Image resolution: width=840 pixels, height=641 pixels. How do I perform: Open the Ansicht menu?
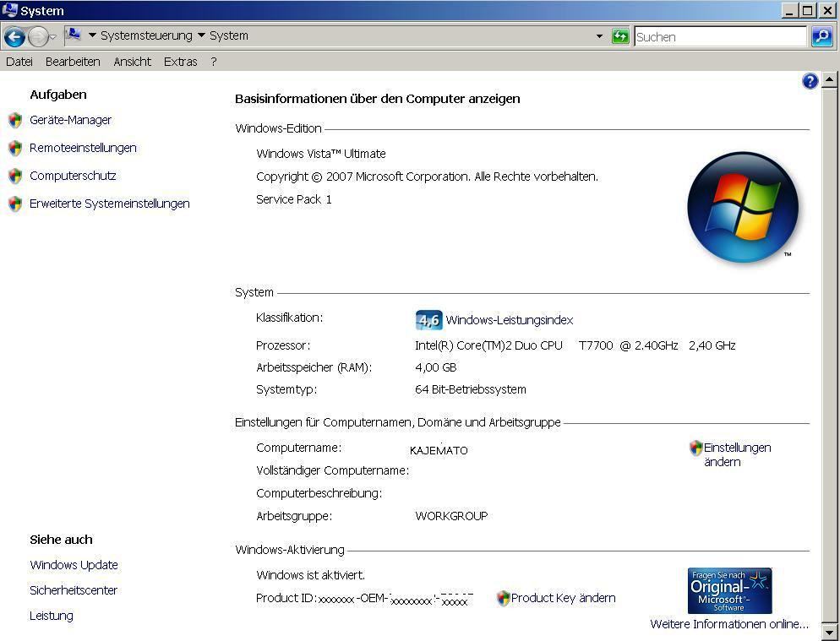coord(133,62)
